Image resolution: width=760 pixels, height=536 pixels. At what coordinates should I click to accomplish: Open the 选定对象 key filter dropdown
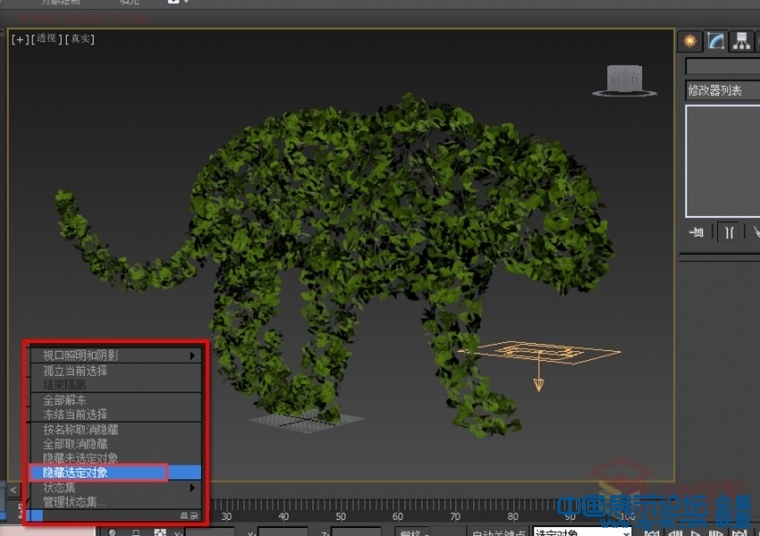(x=582, y=532)
